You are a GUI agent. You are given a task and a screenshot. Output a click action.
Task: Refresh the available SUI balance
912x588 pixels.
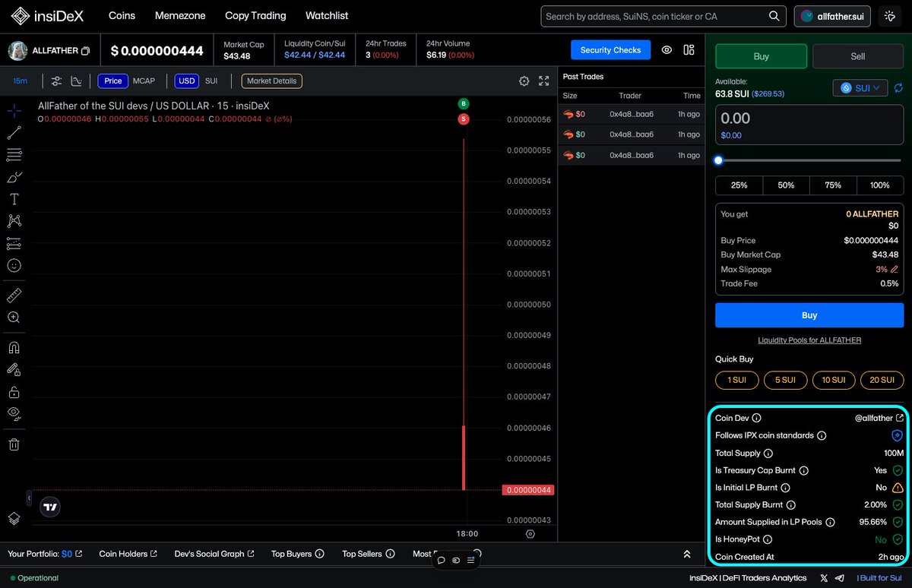[x=898, y=88]
